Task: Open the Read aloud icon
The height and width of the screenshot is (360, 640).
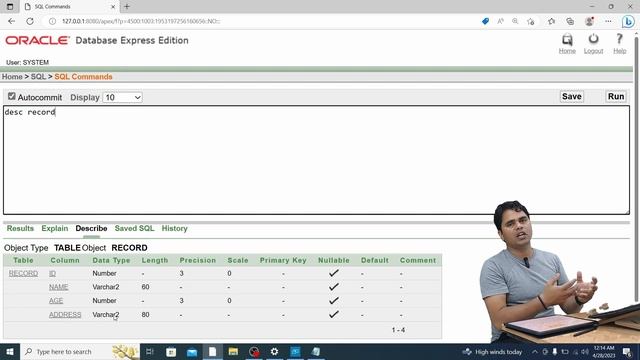Action: (500, 21)
